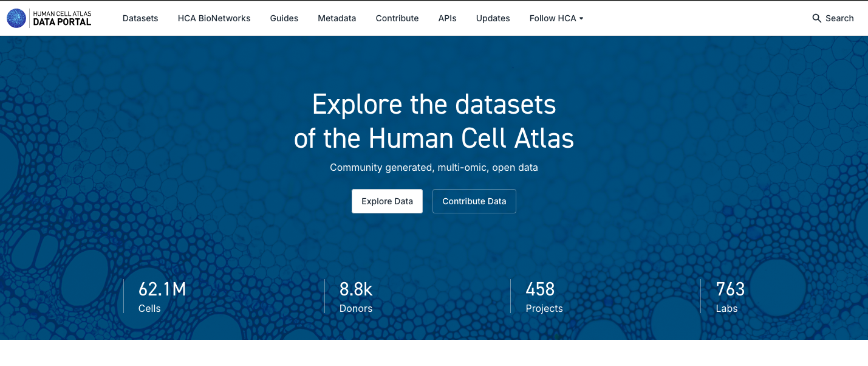Click the "Explore the datasets" hero heading
Viewport: 868px width, 366px height.
click(x=434, y=105)
